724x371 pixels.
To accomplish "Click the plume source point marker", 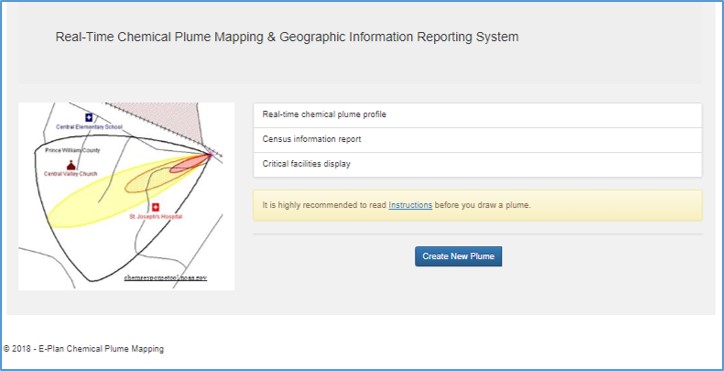I will pyautogui.click(x=211, y=154).
